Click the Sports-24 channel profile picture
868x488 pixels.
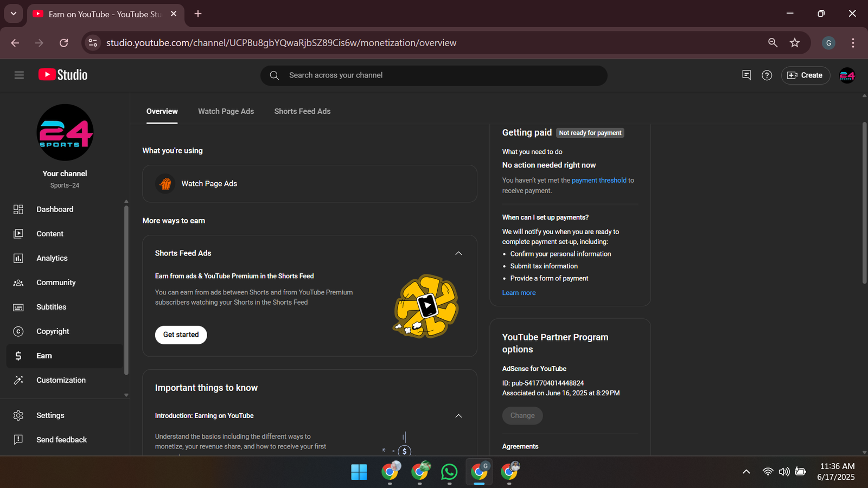[65, 132]
